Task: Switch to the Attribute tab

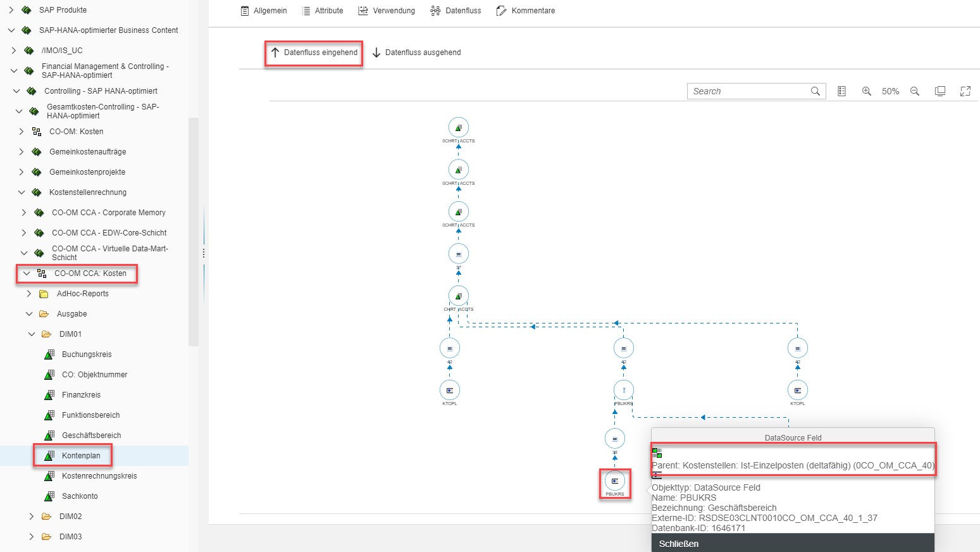Action: point(323,11)
